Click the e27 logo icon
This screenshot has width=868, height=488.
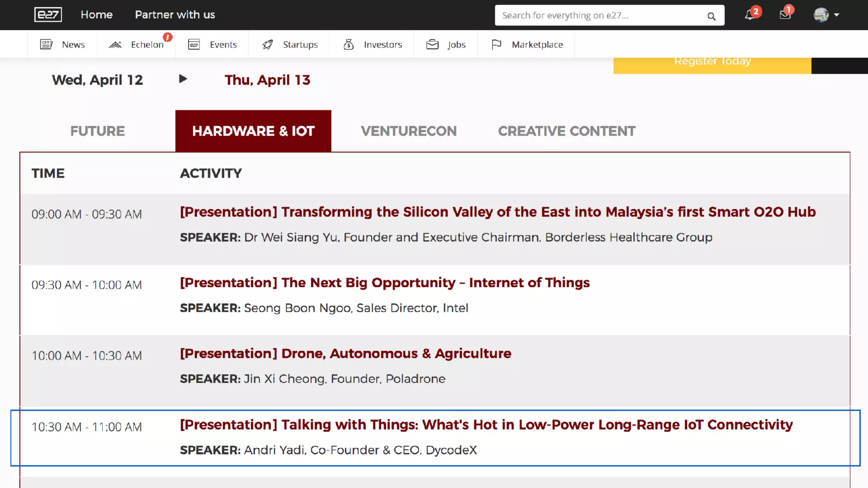(x=48, y=15)
